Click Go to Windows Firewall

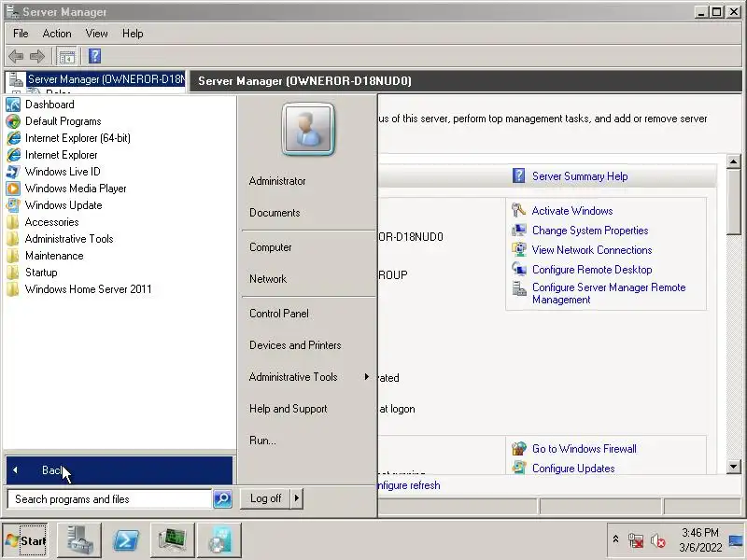(x=585, y=449)
